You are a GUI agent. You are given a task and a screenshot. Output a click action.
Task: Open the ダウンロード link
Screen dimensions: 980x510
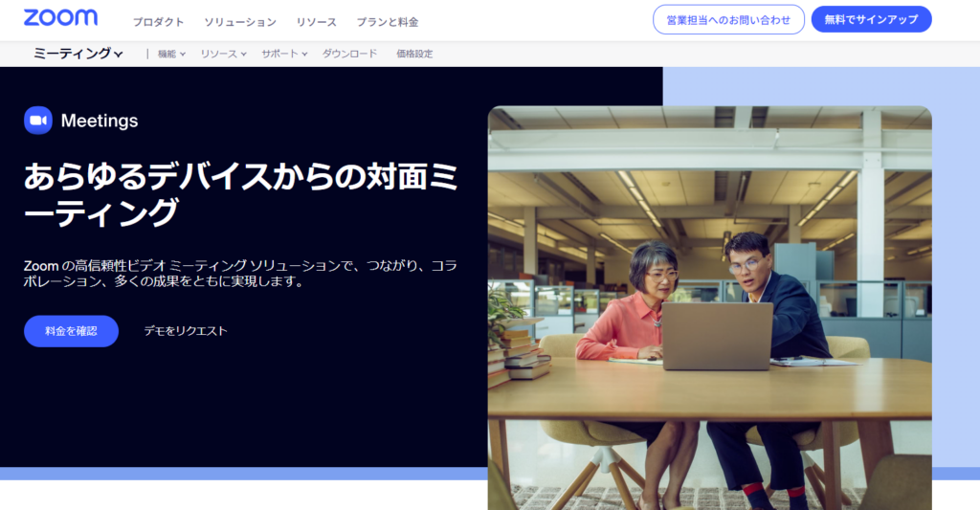tap(349, 55)
